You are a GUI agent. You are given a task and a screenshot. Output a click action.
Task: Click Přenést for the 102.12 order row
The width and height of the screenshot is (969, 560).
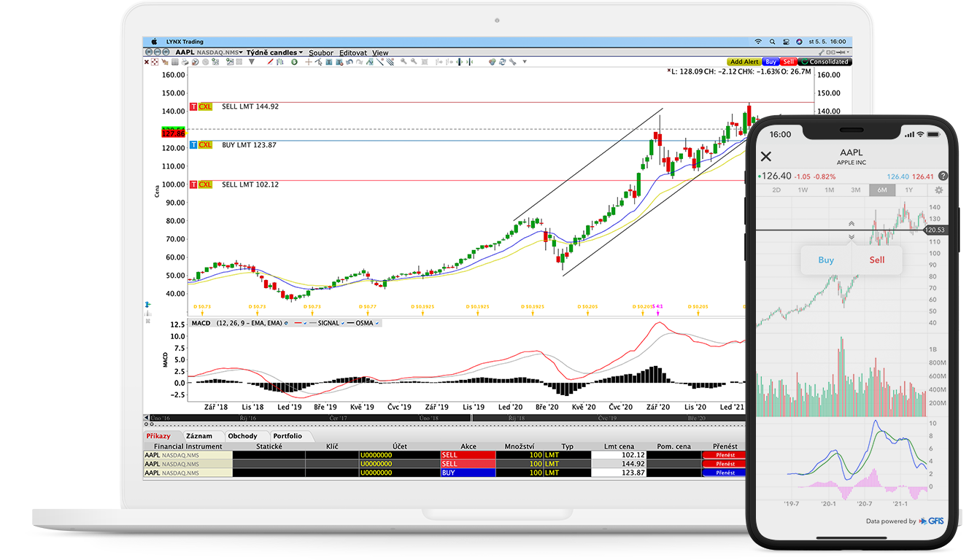pyautogui.click(x=725, y=454)
